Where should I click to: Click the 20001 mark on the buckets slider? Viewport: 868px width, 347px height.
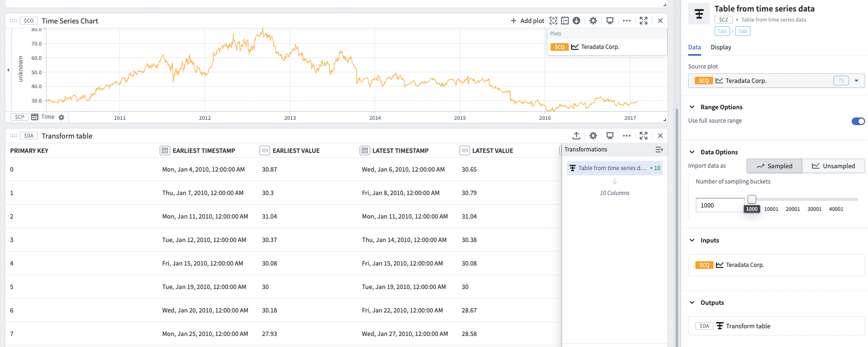pyautogui.click(x=793, y=209)
